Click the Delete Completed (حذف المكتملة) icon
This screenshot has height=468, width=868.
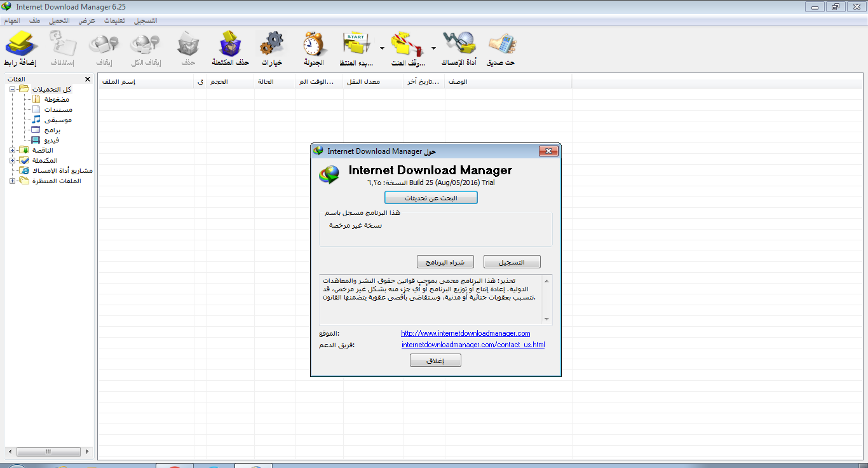click(229, 45)
